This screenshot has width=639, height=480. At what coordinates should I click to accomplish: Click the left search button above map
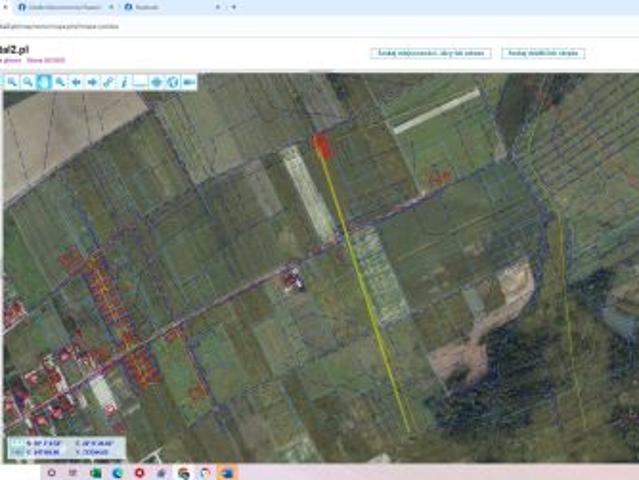[431, 53]
